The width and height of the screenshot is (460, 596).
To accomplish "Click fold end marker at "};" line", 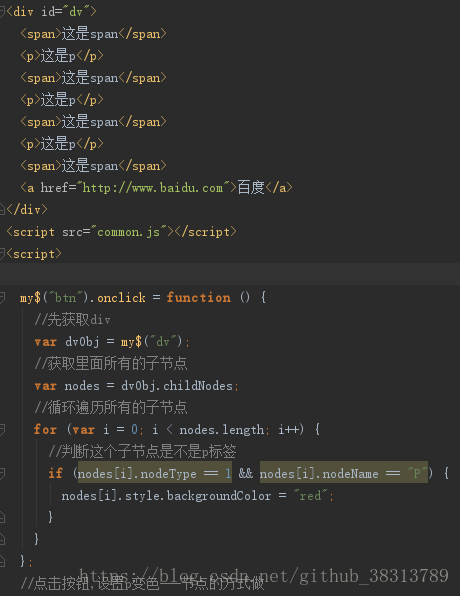I will (2, 561).
